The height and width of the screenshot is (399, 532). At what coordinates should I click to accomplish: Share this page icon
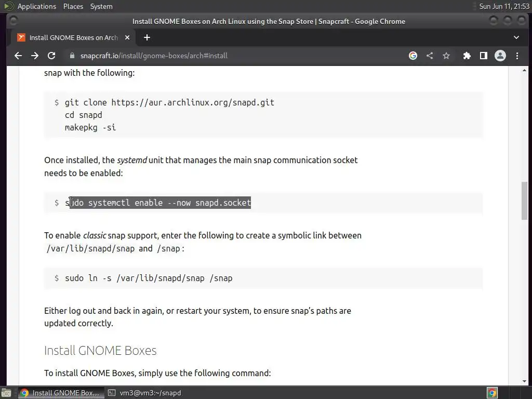pos(430,56)
